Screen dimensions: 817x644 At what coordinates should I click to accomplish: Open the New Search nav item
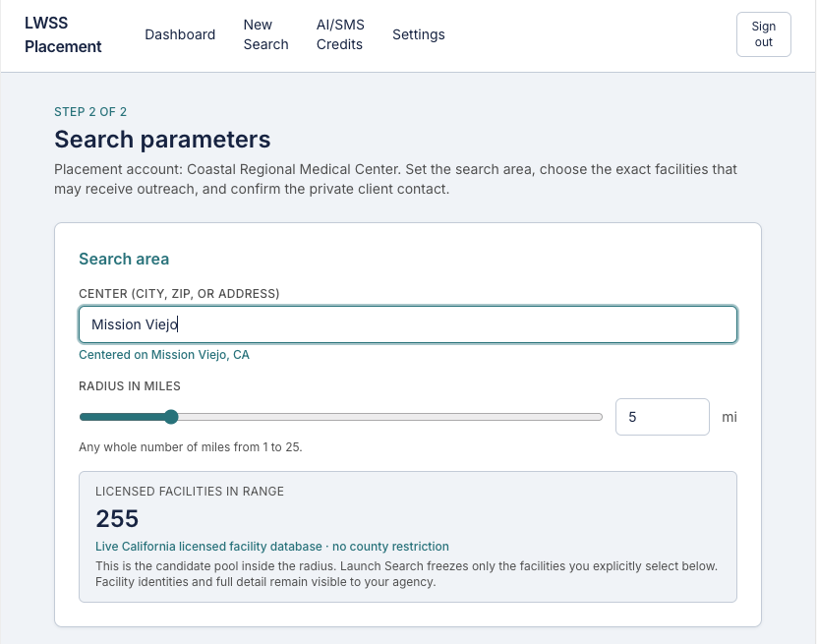click(x=265, y=34)
